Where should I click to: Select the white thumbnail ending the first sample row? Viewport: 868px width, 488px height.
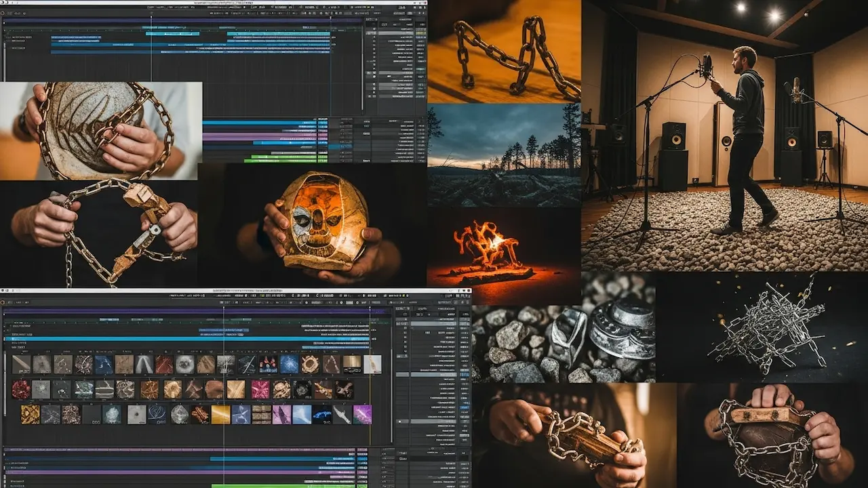(372, 365)
